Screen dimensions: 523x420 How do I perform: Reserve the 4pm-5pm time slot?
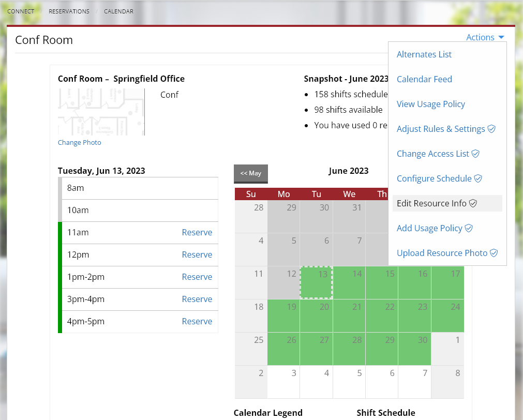pyautogui.click(x=197, y=321)
